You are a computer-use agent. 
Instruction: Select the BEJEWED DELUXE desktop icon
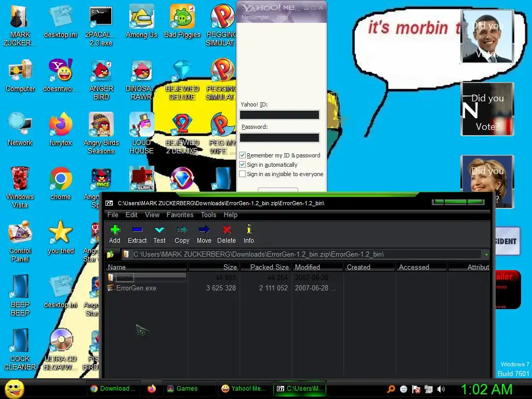(182, 79)
